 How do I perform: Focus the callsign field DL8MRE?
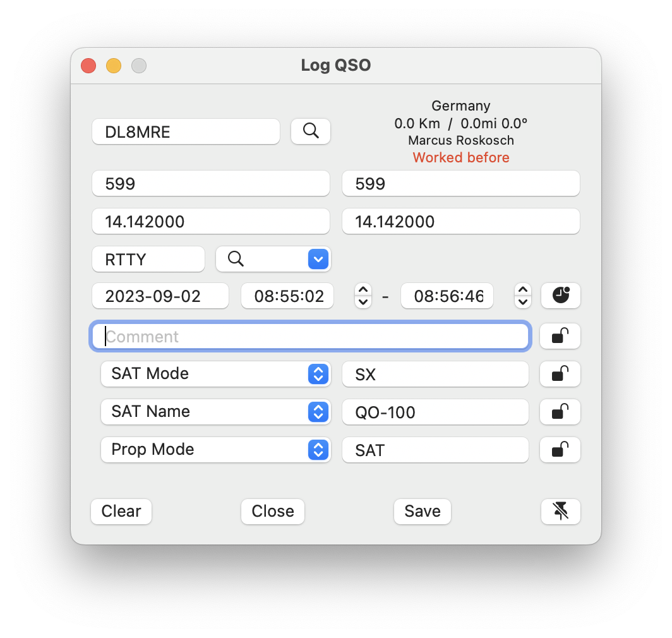(x=186, y=131)
